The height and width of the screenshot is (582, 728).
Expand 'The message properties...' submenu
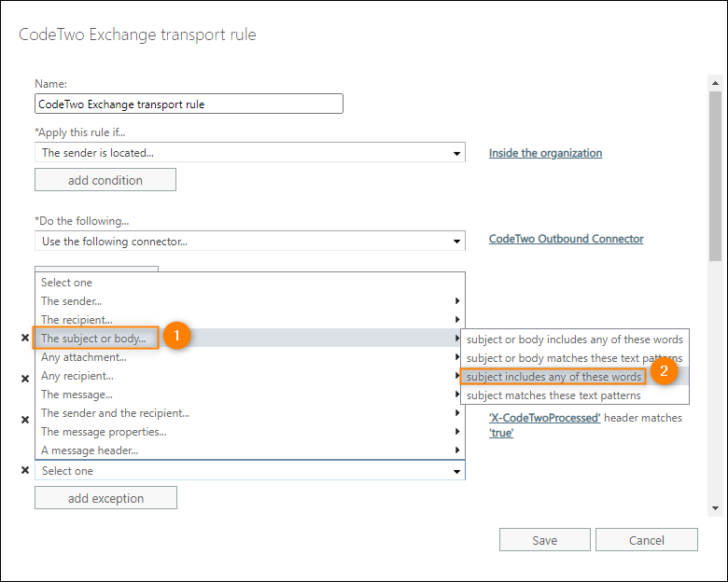(x=250, y=432)
